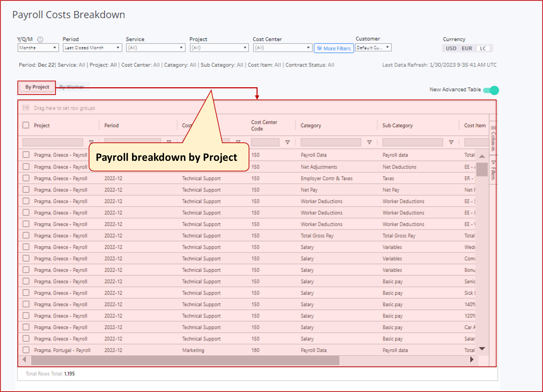Click the Category column filter funnel icon
The width and height of the screenshot is (543, 392).
click(369, 142)
